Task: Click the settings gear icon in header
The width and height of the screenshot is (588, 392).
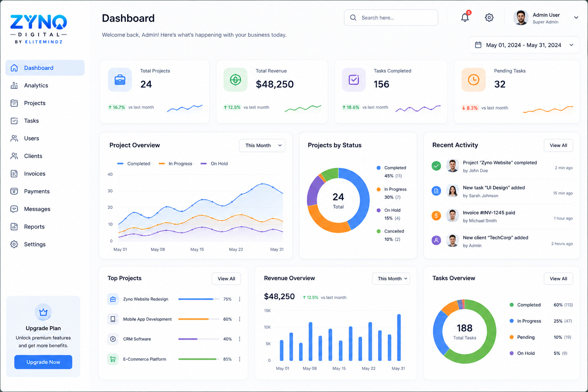Action: coord(489,18)
